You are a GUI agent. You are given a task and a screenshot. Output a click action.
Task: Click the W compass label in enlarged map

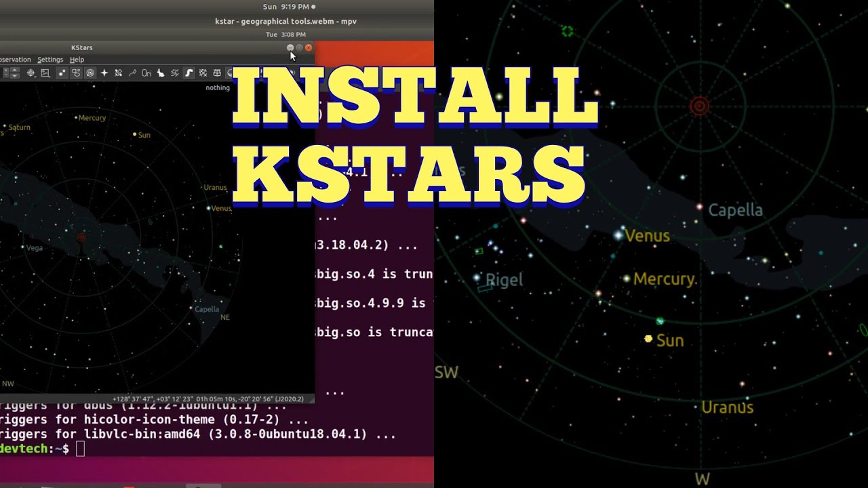(x=703, y=479)
